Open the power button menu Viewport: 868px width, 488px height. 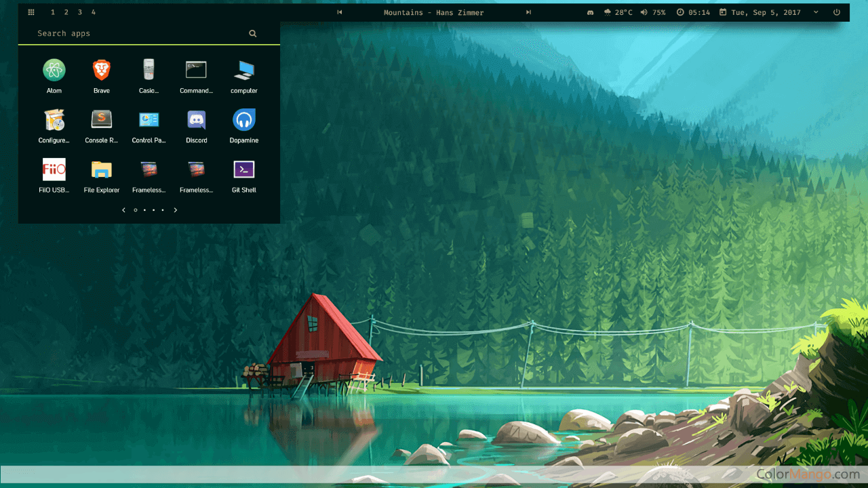837,12
